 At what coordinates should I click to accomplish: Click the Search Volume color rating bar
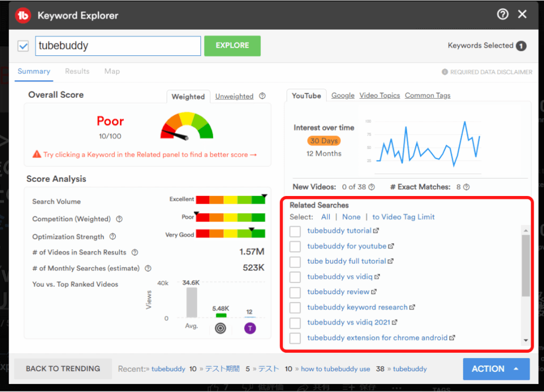231,200
